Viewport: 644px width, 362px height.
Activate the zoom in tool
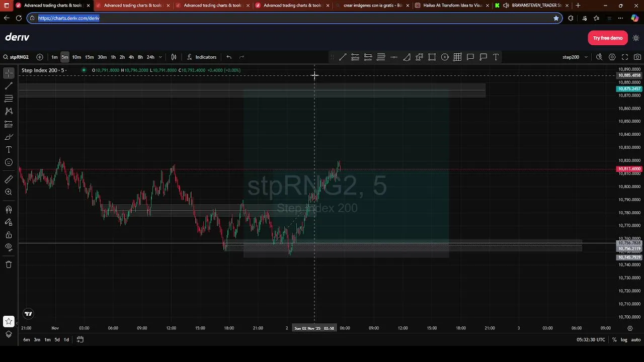pos(9,192)
